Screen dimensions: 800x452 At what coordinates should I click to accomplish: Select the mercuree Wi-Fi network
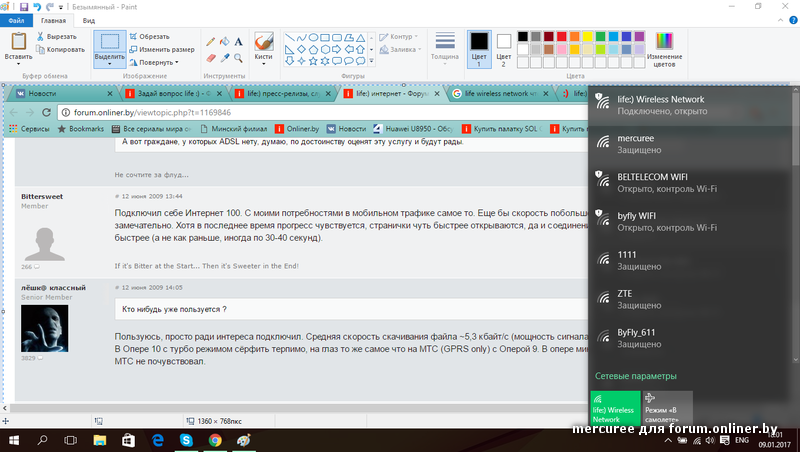(x=690, y=144)
